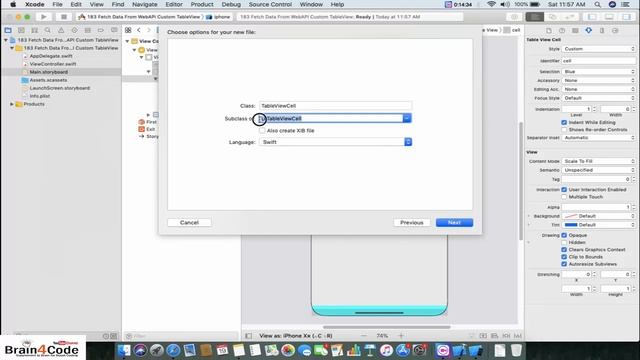Show the Attributes inspector
Image resolution: width=640 pixels, height=360 pixels.
click(589, 31)
